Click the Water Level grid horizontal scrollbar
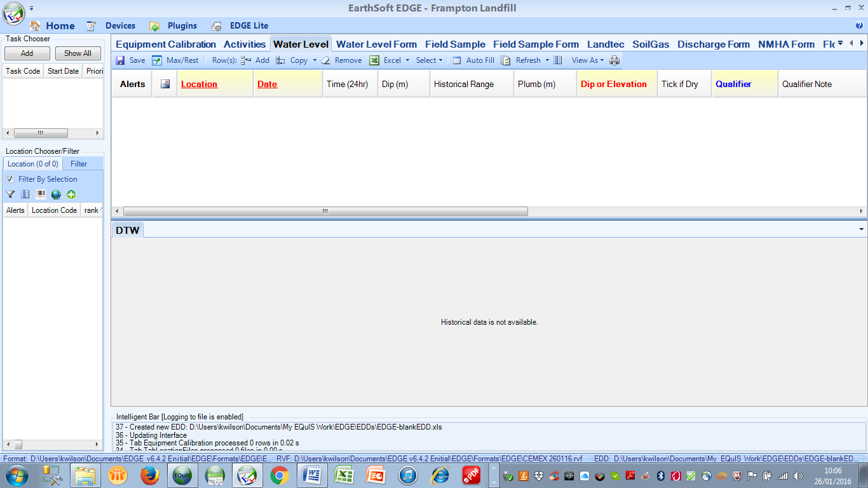This screenshot has width=868, height=488. (325, 212)
